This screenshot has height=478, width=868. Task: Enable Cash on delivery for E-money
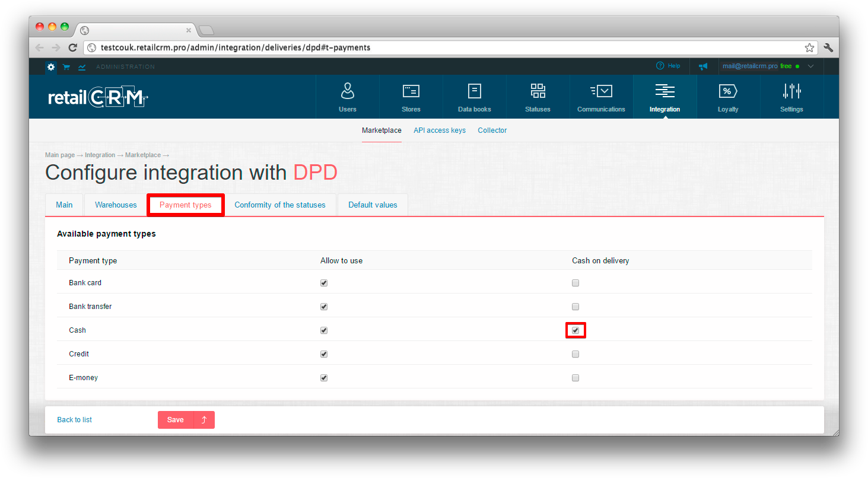point(576,378)
